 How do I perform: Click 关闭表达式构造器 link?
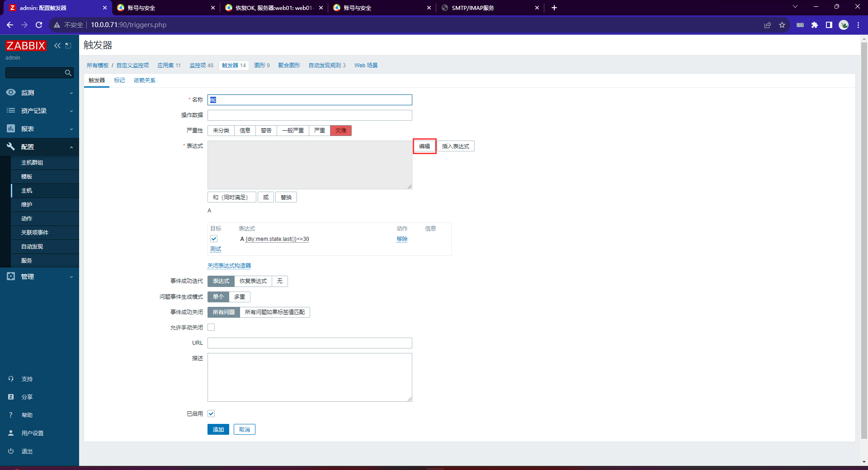point(229,266)
